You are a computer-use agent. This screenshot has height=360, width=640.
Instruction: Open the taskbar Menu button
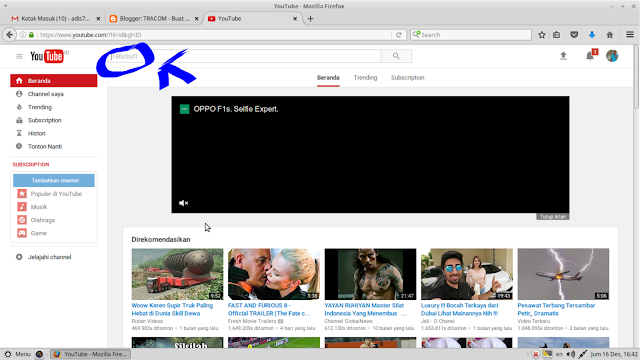click(18, 354)
